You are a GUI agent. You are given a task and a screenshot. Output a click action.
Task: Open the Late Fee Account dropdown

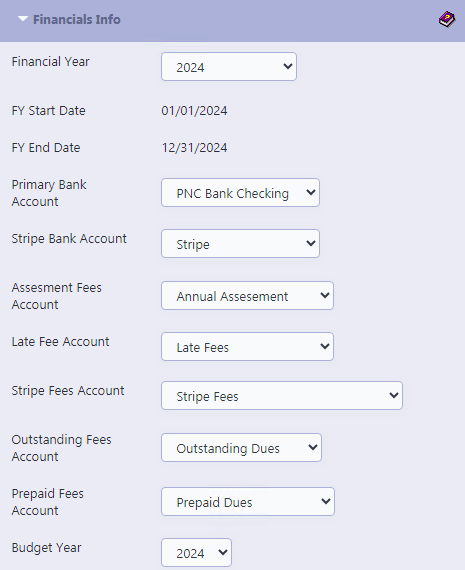click(247, 346)
